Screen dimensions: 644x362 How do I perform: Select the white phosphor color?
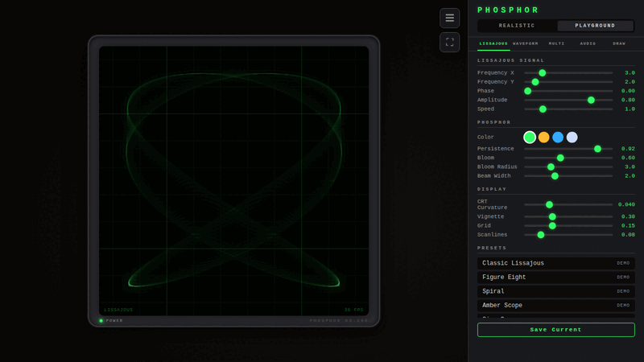(572, 138)
